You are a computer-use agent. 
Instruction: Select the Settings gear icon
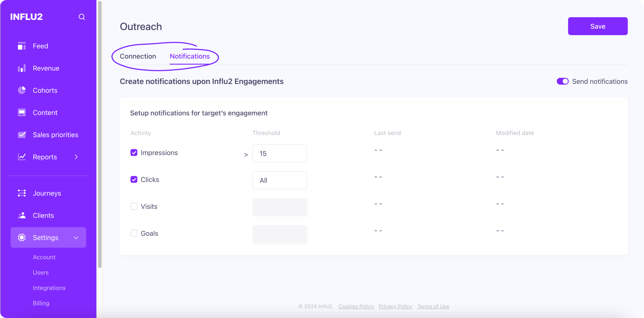pyautogui.click(x=22, y=237)
